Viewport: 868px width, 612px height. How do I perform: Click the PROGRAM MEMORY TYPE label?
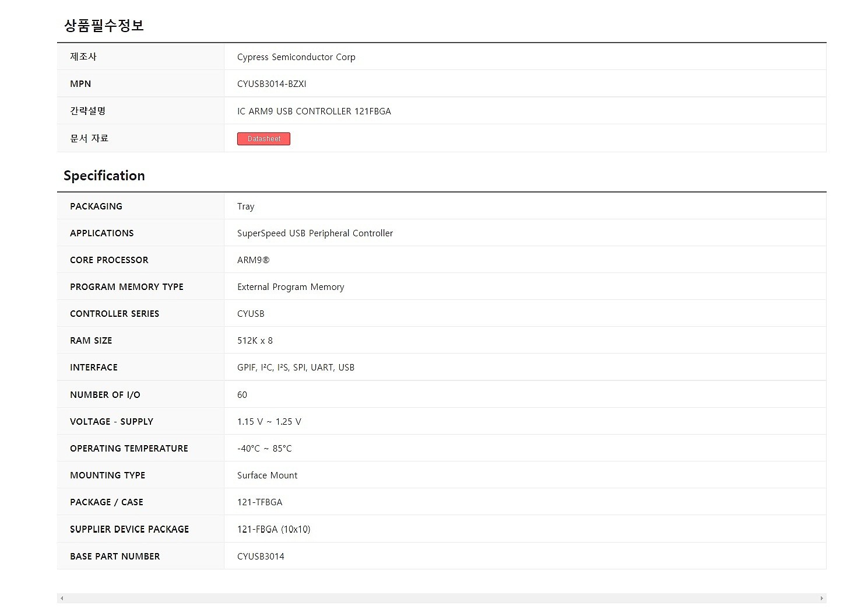tap(126, 287)
